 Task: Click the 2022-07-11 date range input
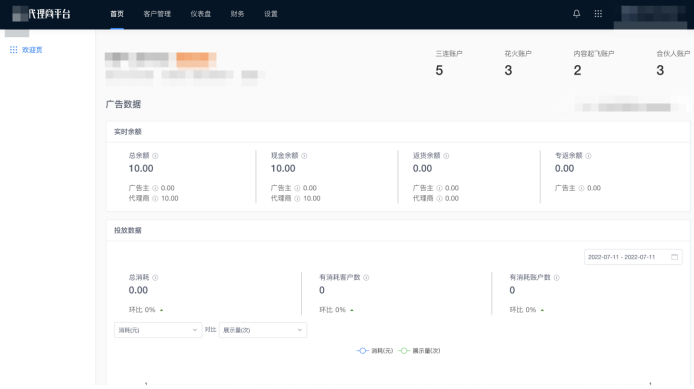tap(633, 257)
